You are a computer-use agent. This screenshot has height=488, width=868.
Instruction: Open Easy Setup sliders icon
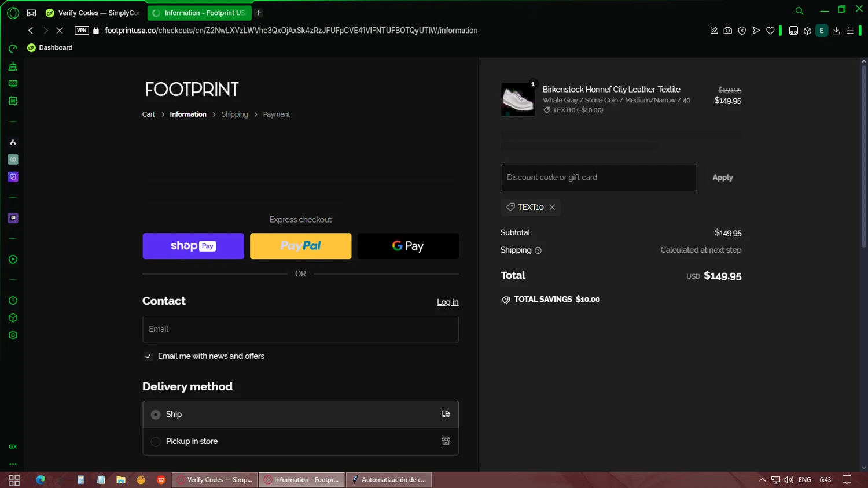[850, 31]
